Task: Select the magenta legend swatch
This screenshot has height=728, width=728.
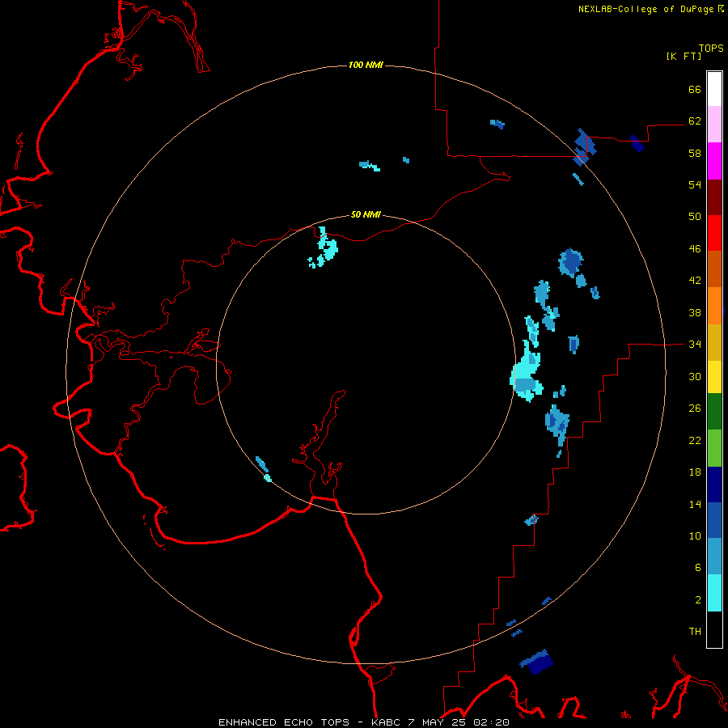Action: click(x=714, y=161)
